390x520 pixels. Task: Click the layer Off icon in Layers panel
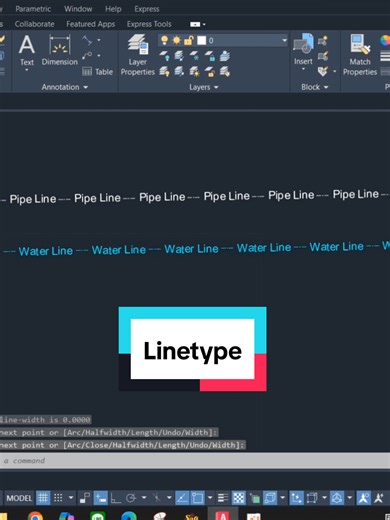(x=165, y=56)
